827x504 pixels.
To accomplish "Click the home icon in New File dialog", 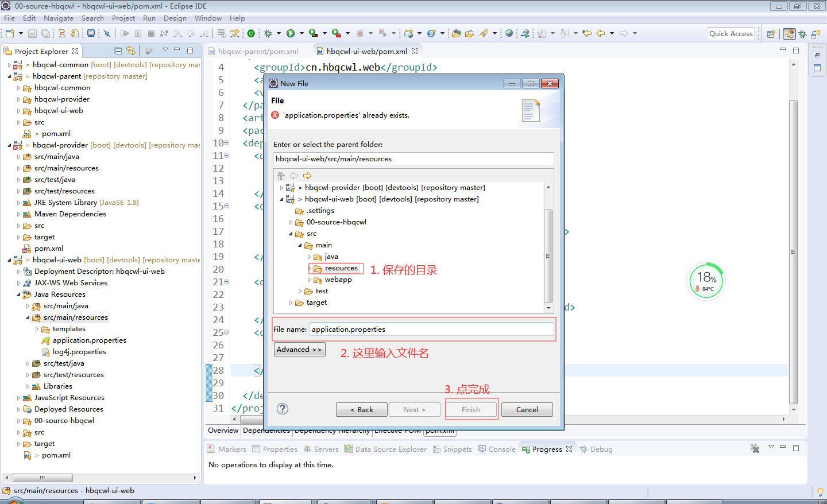I will point(281,176).
